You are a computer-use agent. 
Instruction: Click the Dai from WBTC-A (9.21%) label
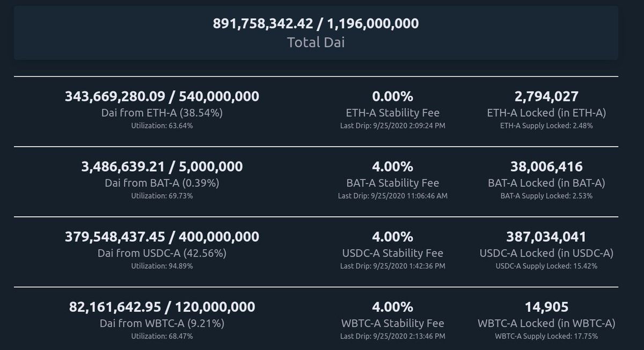[x=162, y=323]
